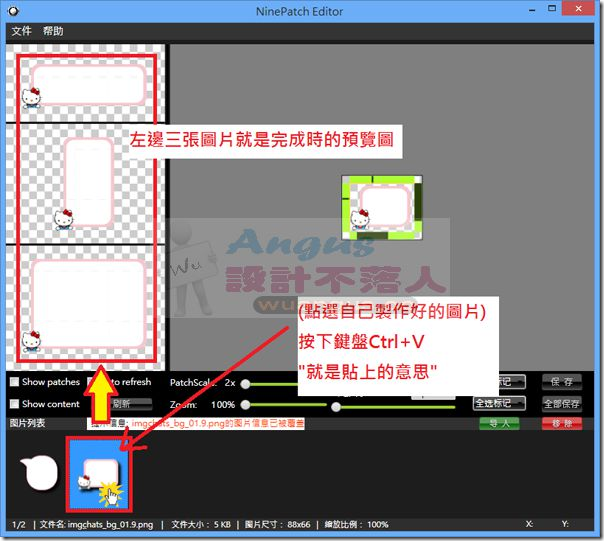Select the Hello Kitty bubble thumbnail in image list
Image resolution: width=604 pixels, height=541 pixels.
click(99, 475)
